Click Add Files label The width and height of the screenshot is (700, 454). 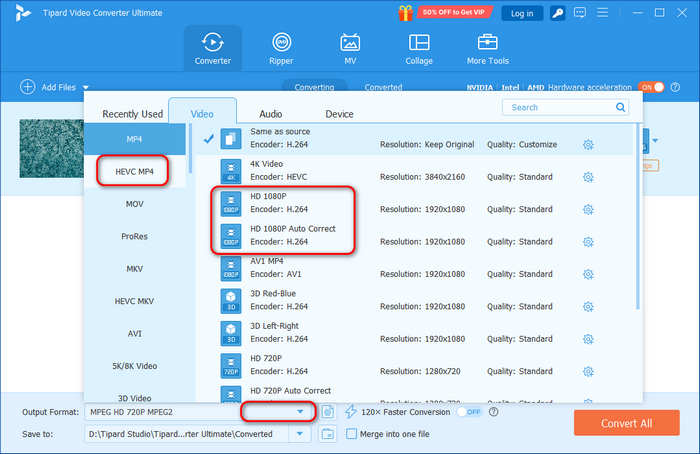point(58,87)
